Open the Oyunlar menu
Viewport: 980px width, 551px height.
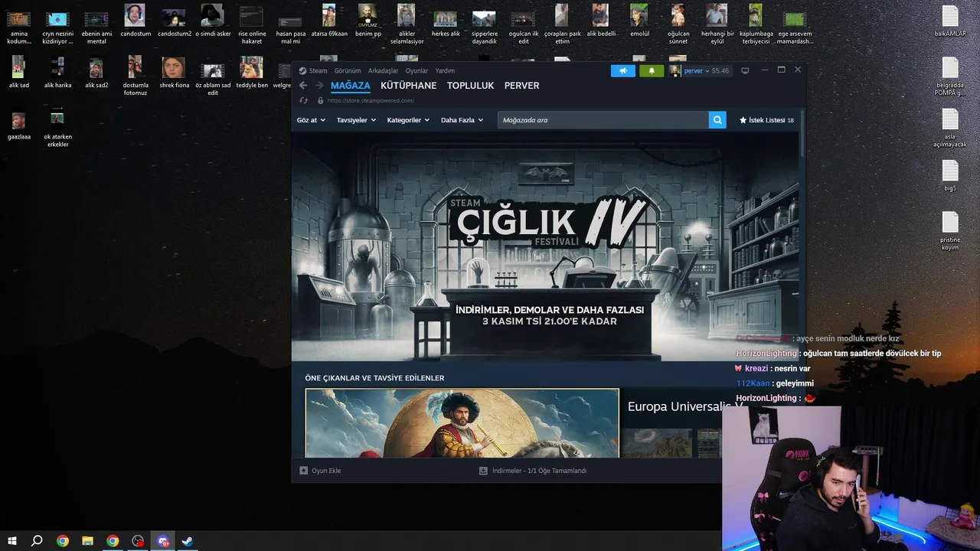click(416, 70)
